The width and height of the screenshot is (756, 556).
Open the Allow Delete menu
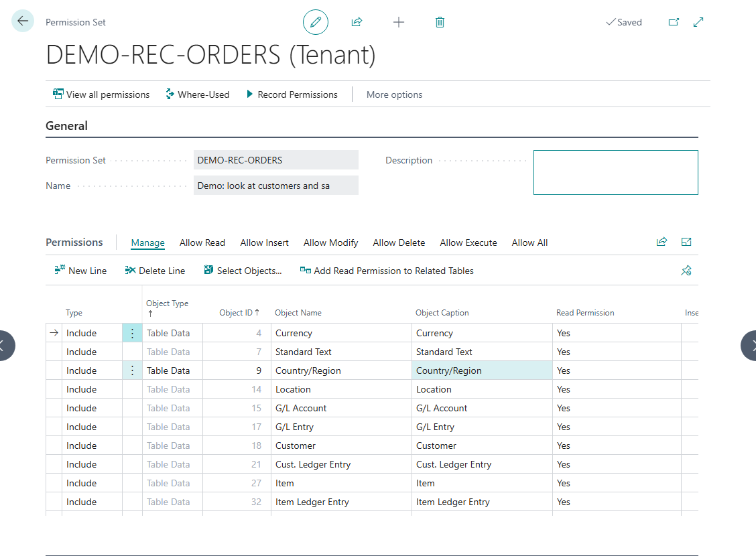[399, 242]
